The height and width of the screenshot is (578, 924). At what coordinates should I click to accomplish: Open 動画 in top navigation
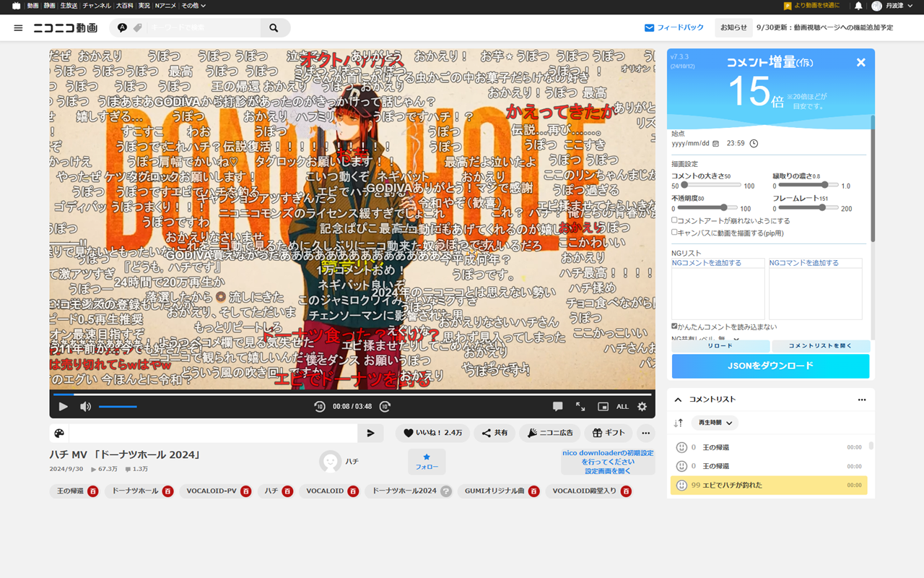pyautogui.click(x=32, y=6)
